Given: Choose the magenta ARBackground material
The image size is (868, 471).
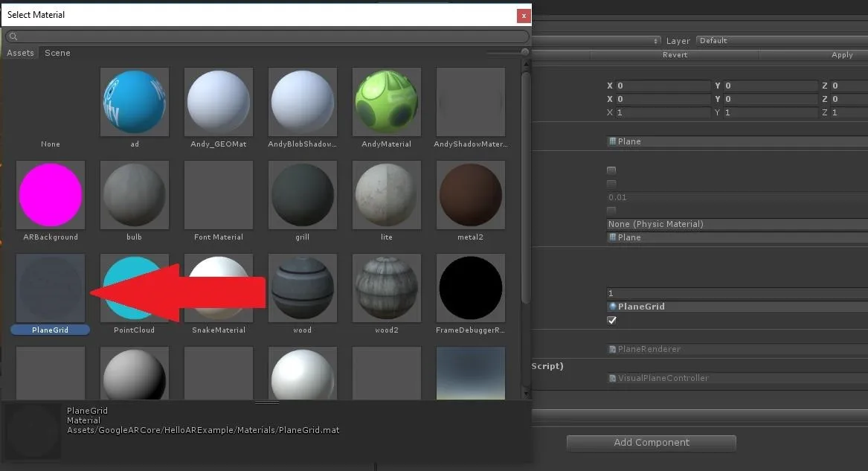Looking at the screenshot, I should click(51, 195).
